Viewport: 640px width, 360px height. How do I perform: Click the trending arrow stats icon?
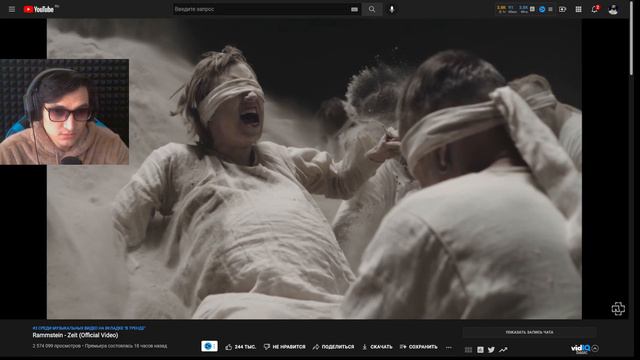[x=503, y=350]
